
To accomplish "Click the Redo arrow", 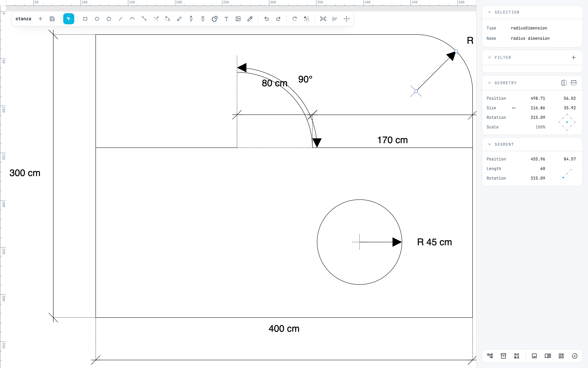I will [x=278, y=19].
